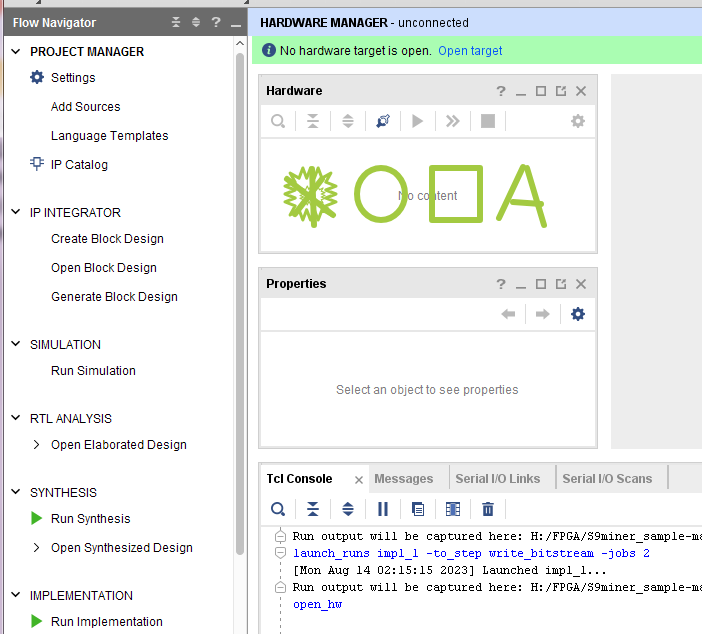
Task: Start Run Implementation
Action: click(107, 621)
